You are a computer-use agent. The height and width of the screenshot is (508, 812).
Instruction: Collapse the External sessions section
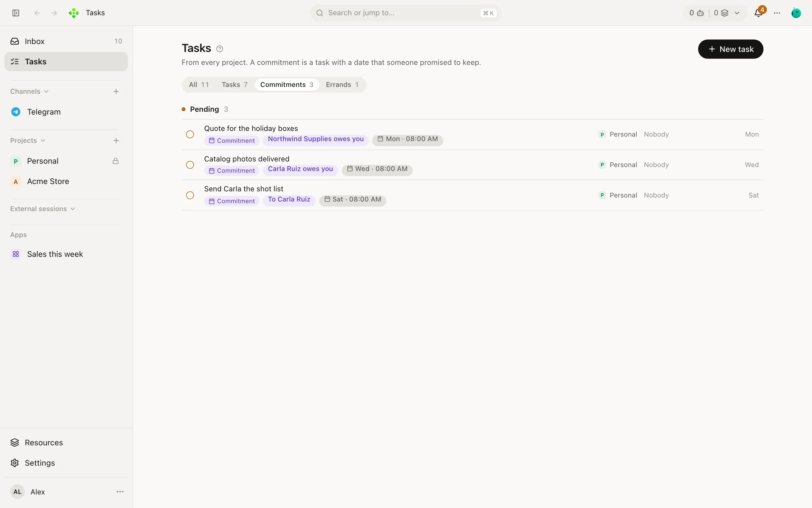point(43,209)
